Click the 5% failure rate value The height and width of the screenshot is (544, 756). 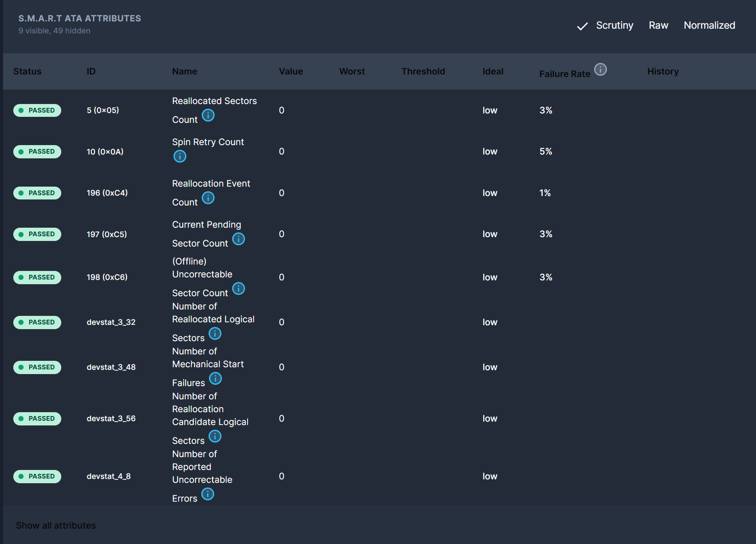546,152
